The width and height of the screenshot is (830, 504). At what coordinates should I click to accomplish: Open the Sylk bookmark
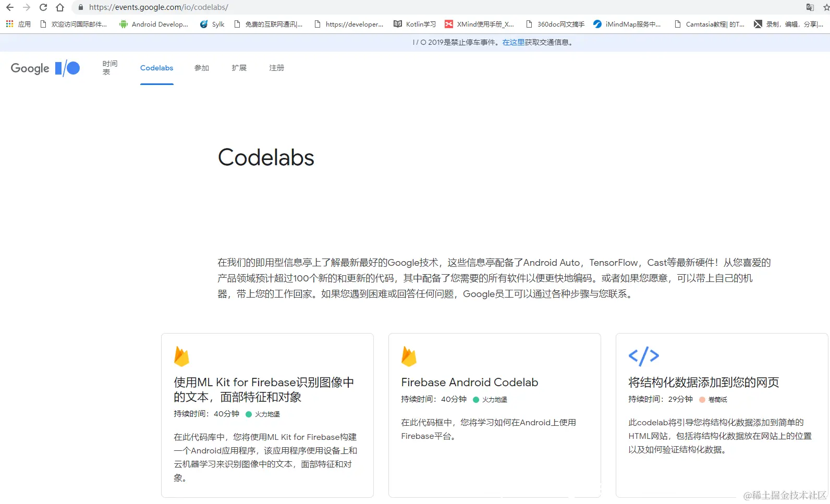pos(212,24)
